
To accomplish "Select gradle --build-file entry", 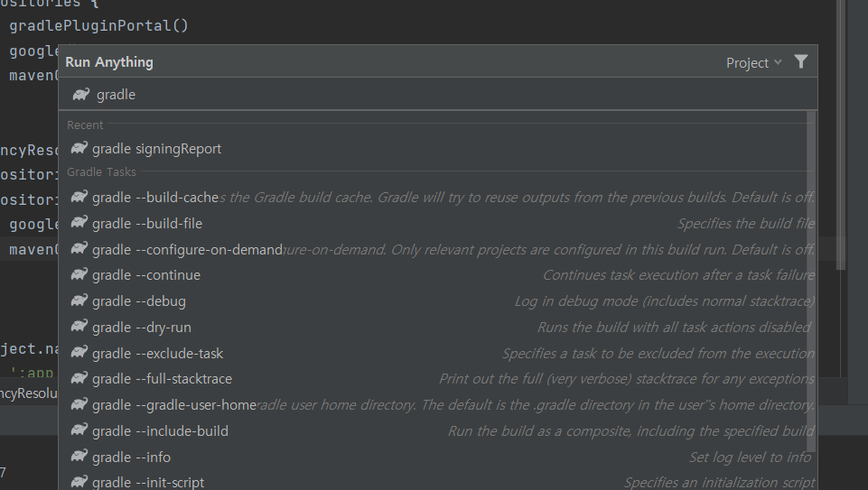I will click(438, 224).
